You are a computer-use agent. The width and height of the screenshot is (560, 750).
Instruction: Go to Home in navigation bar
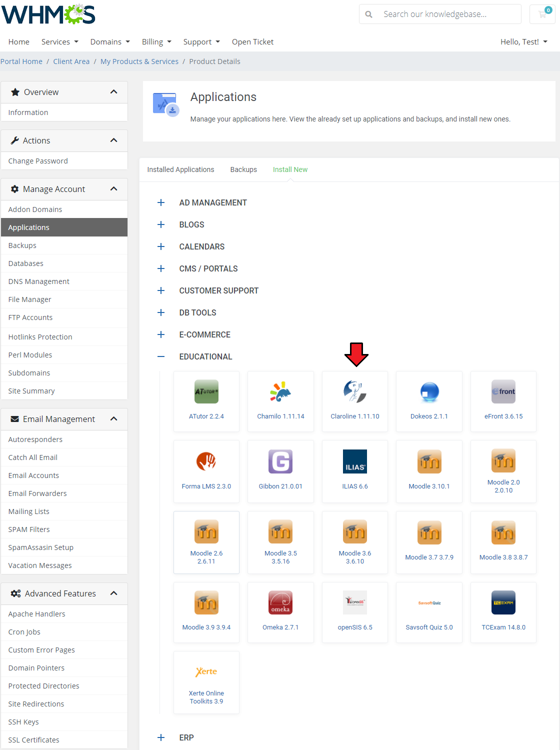pyautogui.click(x=19, y=42)
